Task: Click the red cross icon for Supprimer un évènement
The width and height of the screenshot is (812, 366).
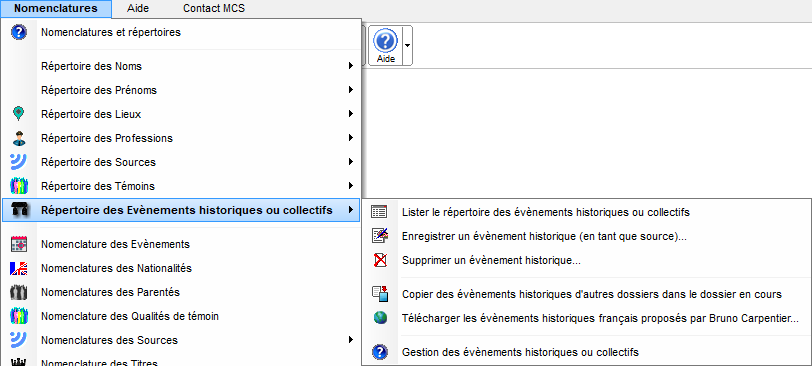Action: tap(380, 260)
